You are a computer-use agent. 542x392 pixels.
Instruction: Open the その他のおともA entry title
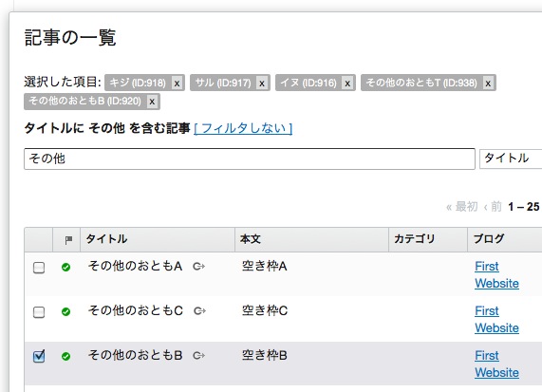point(135,266)
